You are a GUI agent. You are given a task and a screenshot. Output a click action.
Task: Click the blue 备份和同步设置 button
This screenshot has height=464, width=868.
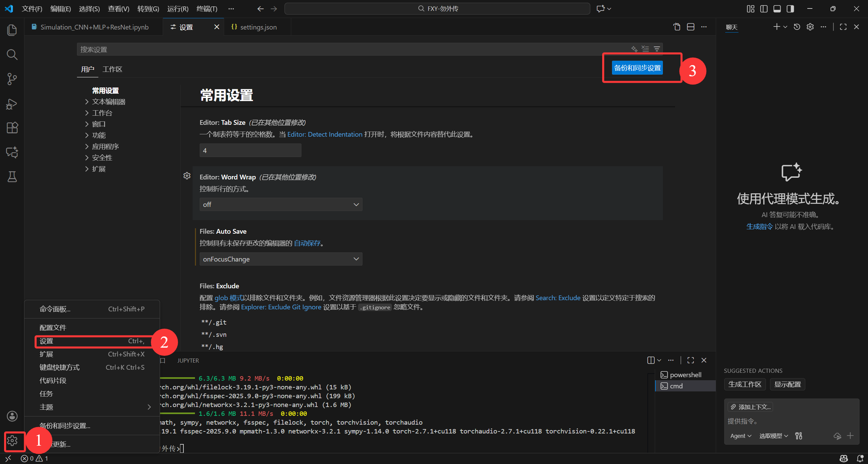637,68
